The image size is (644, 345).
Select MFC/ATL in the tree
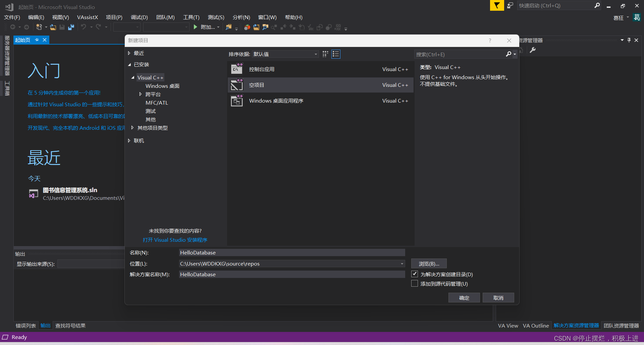(157, 103)
